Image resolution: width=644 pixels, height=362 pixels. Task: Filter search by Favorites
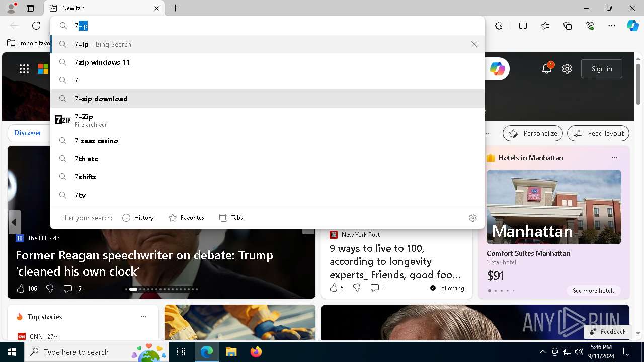pos(186,218)
